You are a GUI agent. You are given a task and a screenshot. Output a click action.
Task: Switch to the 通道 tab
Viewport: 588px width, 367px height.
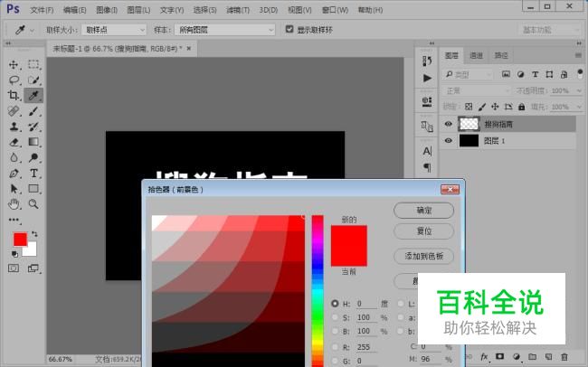[x=476, y=55]
